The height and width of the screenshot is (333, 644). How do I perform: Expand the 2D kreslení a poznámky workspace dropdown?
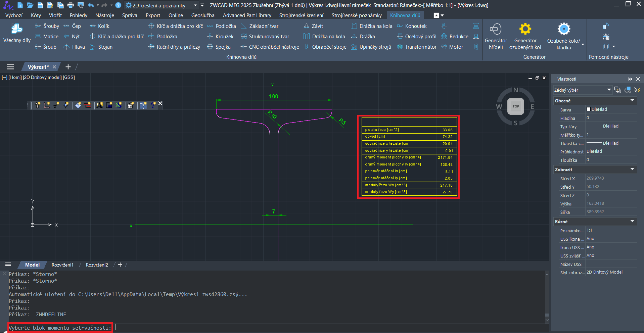tap(195, 5)
